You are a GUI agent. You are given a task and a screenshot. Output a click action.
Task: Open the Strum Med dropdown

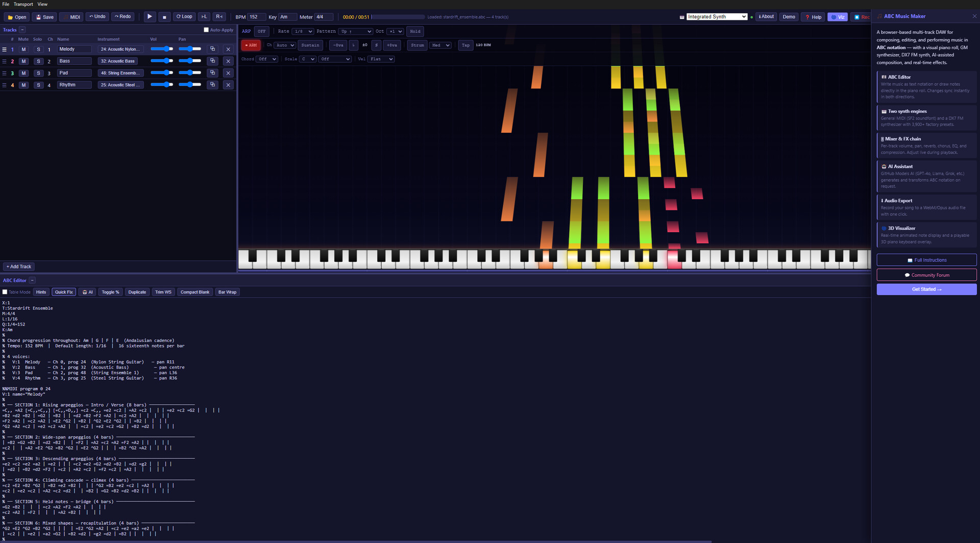(440, 45)
